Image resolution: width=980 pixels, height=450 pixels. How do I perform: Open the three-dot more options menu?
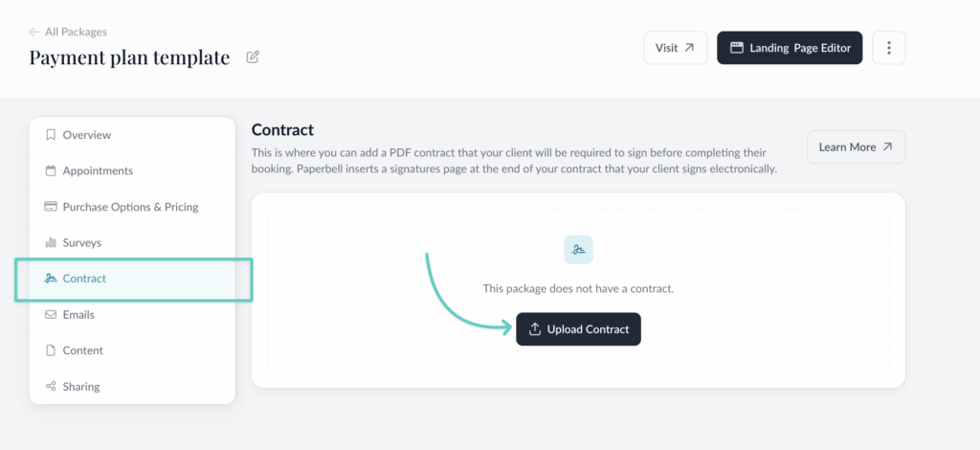point(889,48)
